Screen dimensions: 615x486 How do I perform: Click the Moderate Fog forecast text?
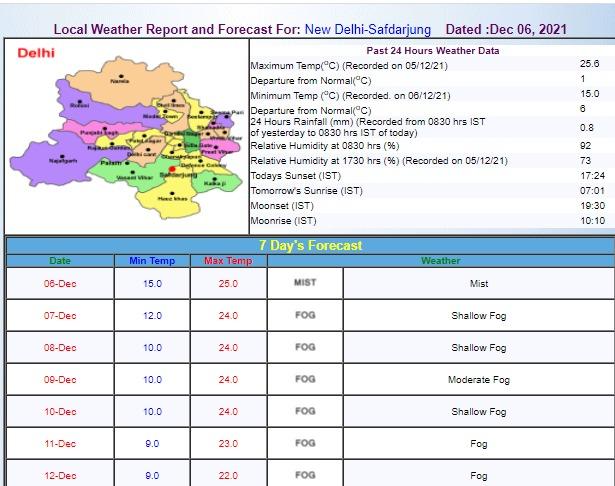[x=479, y=380]
